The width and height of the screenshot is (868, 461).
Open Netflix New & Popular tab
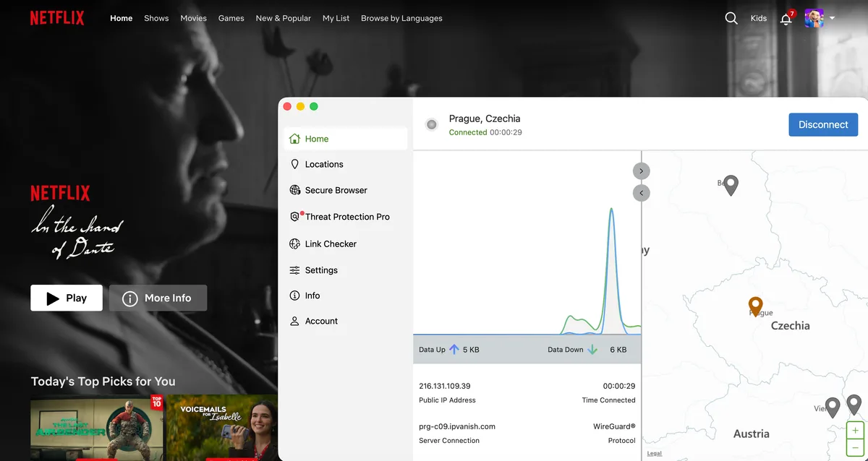click(x=284, y=18)
